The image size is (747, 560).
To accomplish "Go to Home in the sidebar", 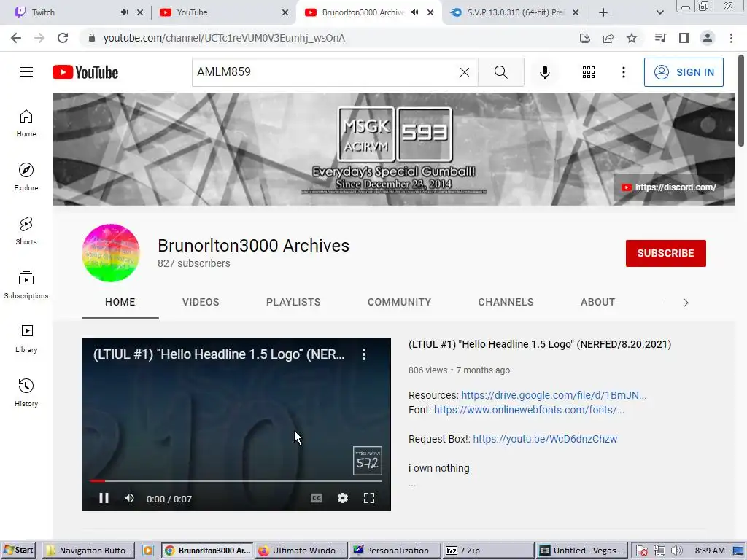I will (x=26, y=122).
